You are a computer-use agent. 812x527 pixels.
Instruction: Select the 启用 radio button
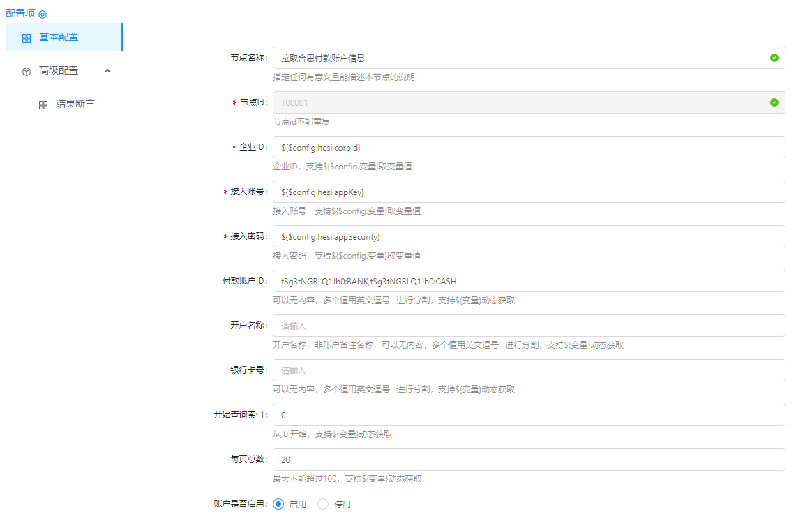(x=278, y=504)
